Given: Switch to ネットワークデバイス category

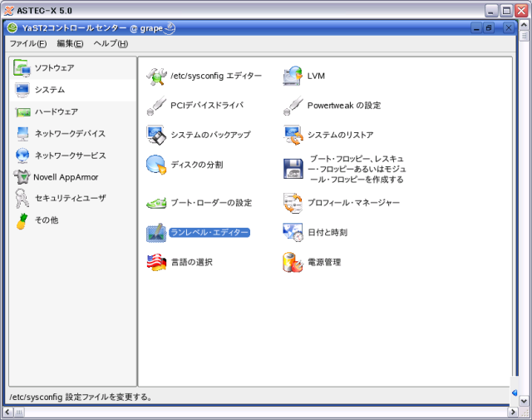Looking at the screenshot, I should (x=70, y=133).
